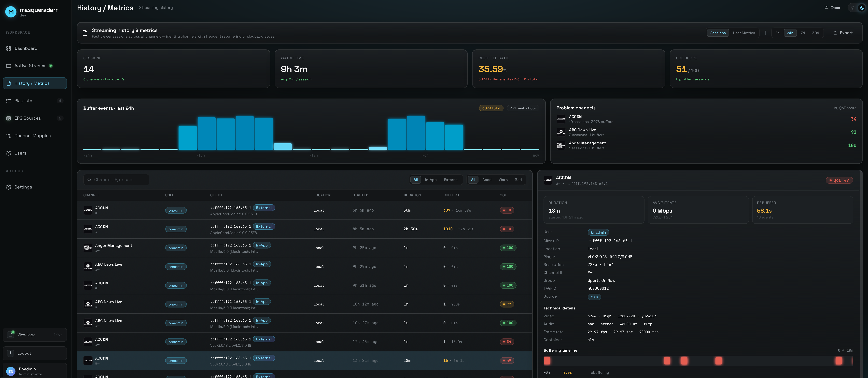Viewport: 868px width, 378px height.
Task: Select the ACCDN session started 5h 5m ago
Action: (x=305, y=210)
